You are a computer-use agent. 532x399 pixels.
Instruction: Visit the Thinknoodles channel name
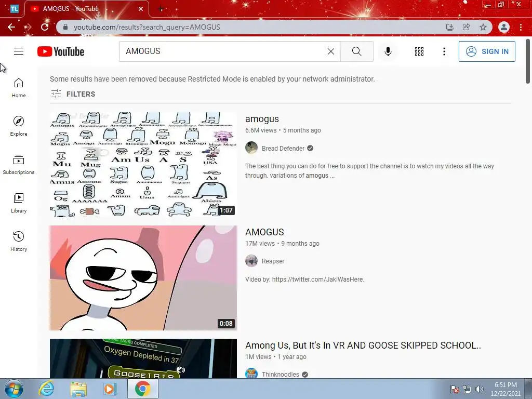[x=280, y=374]
